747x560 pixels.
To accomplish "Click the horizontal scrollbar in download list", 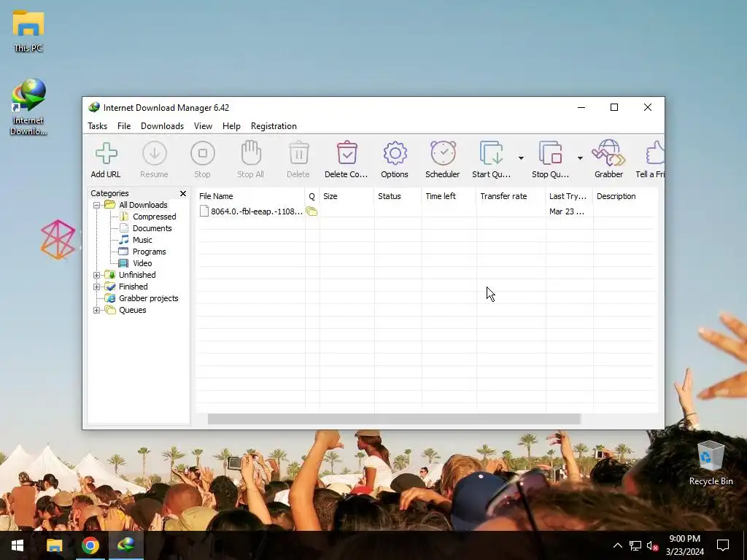I will [394, 419].
